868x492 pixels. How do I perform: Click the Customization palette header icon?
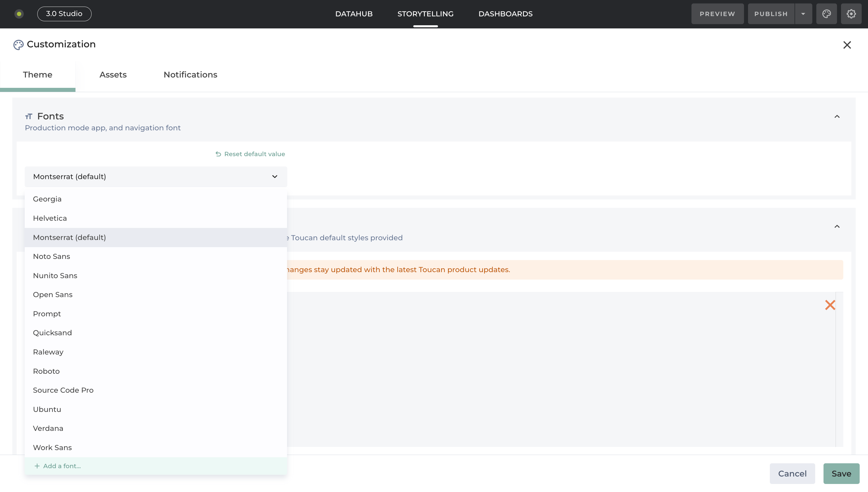[x=18, y=44]
